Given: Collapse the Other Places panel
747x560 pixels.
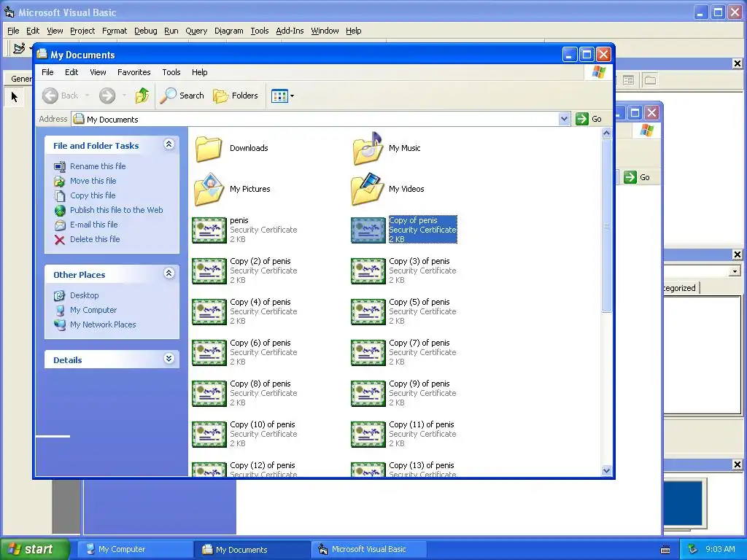Looking at the screenshot, I should click(169, 273).
